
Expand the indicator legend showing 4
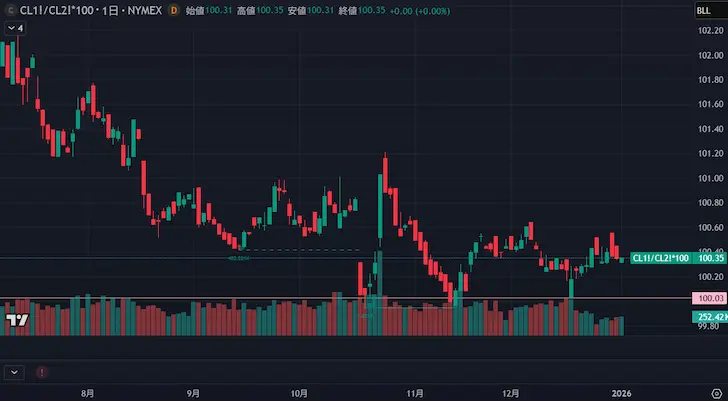(x=15, y=28)
